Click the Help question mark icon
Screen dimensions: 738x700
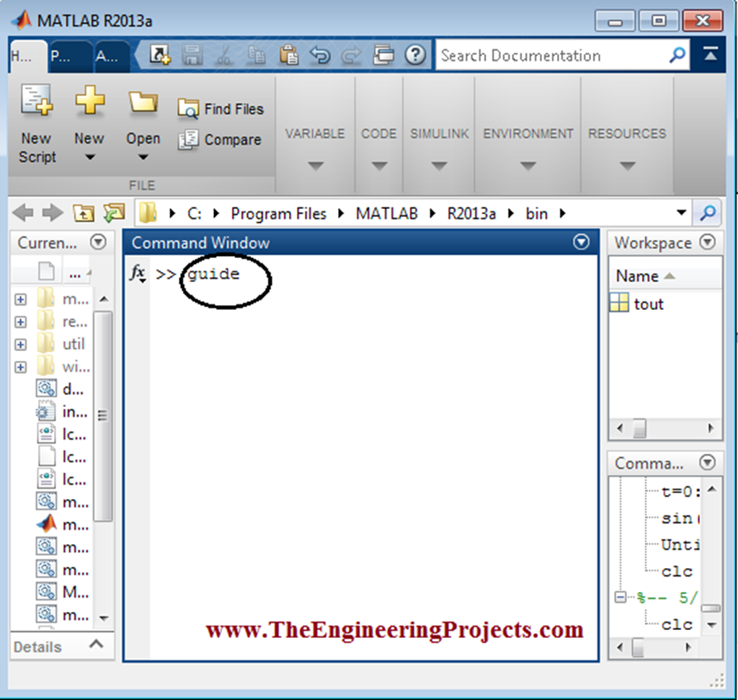click(x=415, y=56)
